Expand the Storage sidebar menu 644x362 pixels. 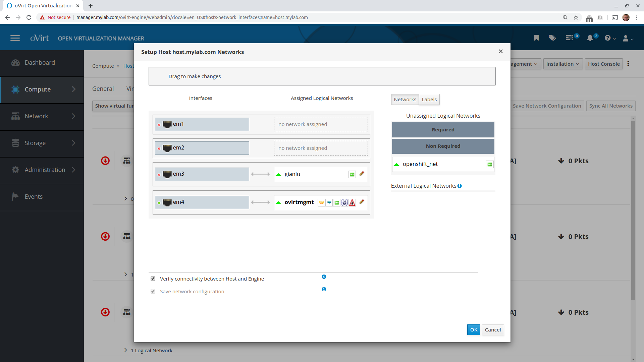[42, 143]
